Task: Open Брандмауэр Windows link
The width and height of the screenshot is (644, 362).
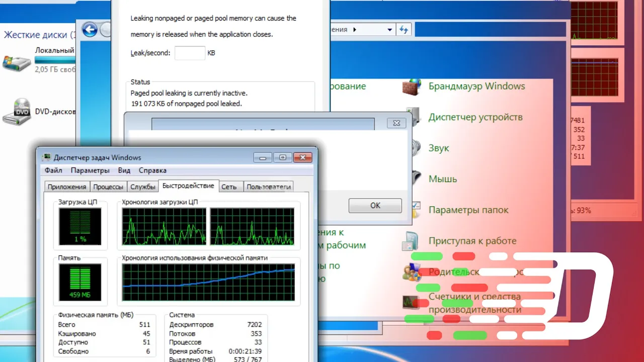Action: (x=476, y=86)
